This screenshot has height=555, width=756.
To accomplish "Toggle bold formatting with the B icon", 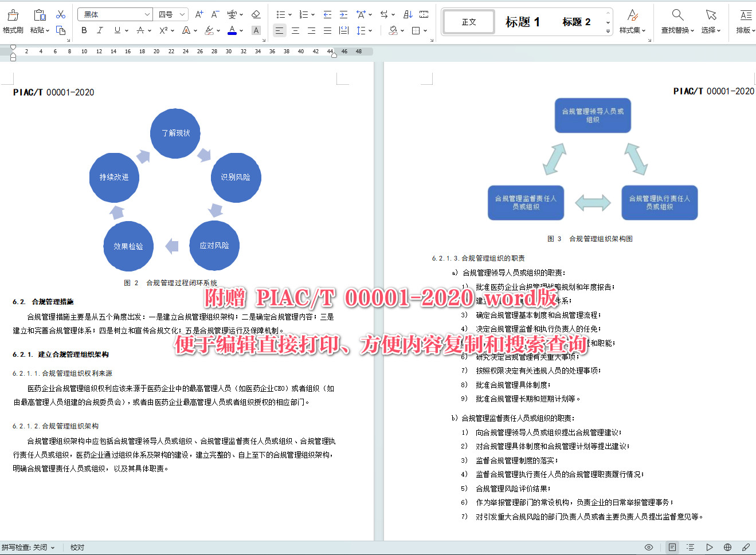I will pyautogui.click(x=84, y=30).
